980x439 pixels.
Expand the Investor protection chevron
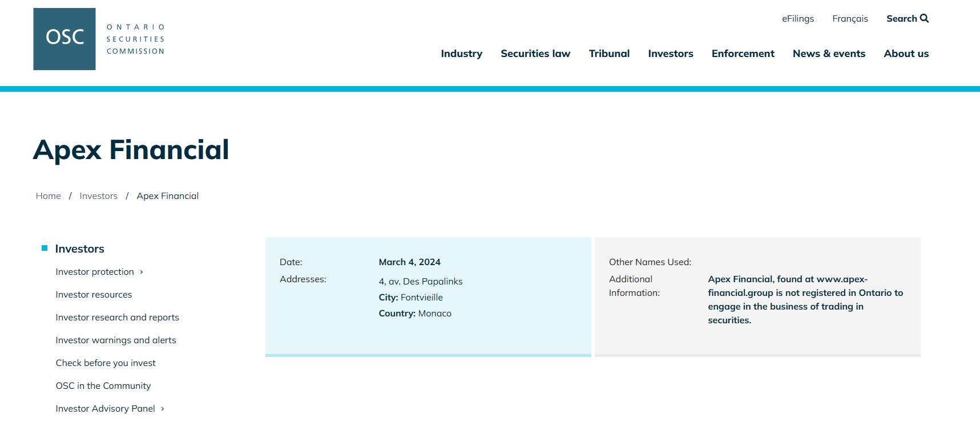click(x=142, y=272)
